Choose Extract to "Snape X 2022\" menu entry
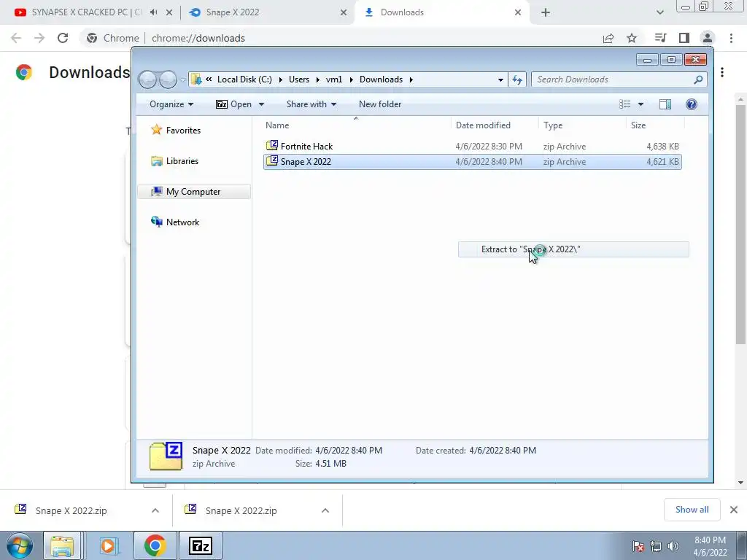The width and height of the screenshot is (747, 560). click(x=573, y=249)
